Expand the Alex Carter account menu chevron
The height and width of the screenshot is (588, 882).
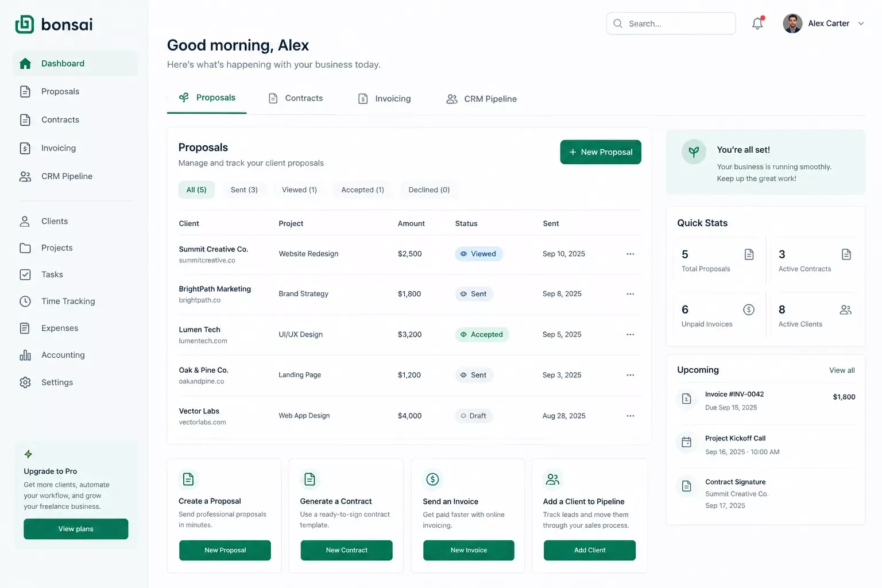click(861, 24)
